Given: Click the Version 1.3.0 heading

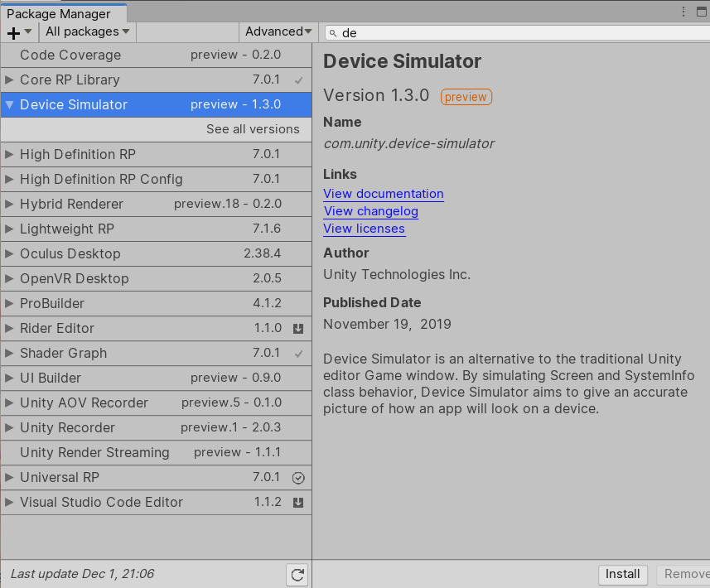Looking at the screenshot, I should coord(376,95).
